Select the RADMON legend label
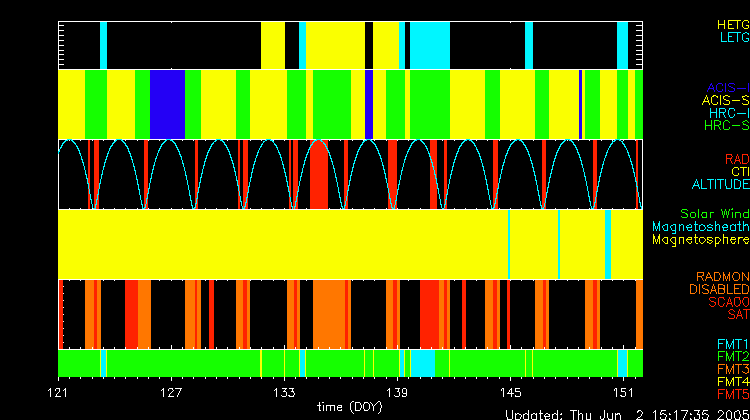This screenshot has height=420, width=750. click(x=722, y=276)
